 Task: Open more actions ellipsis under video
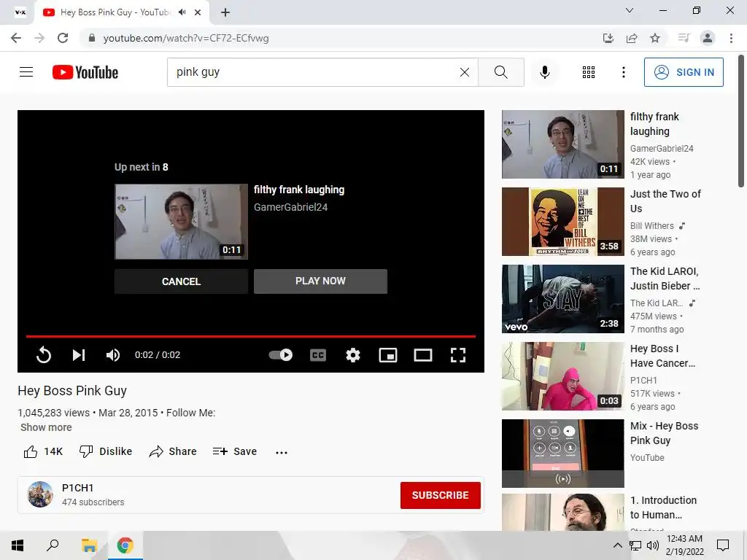(x=282, y=452)
